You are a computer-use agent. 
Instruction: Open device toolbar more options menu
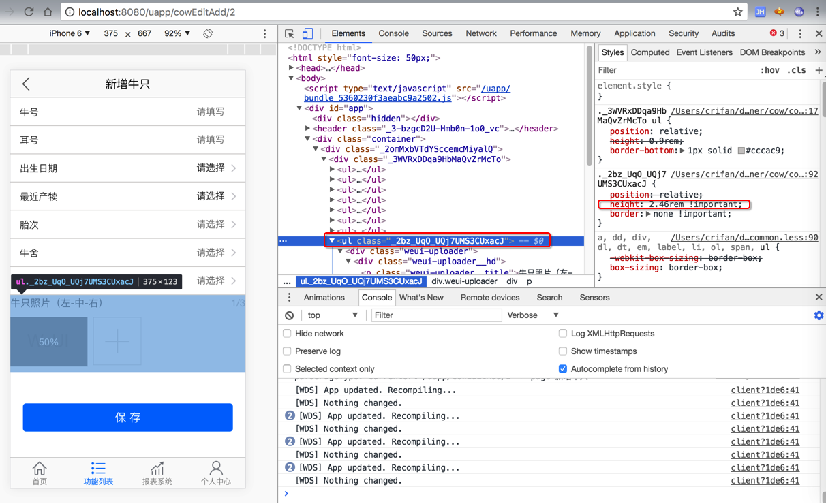click(x=265, y=33)
